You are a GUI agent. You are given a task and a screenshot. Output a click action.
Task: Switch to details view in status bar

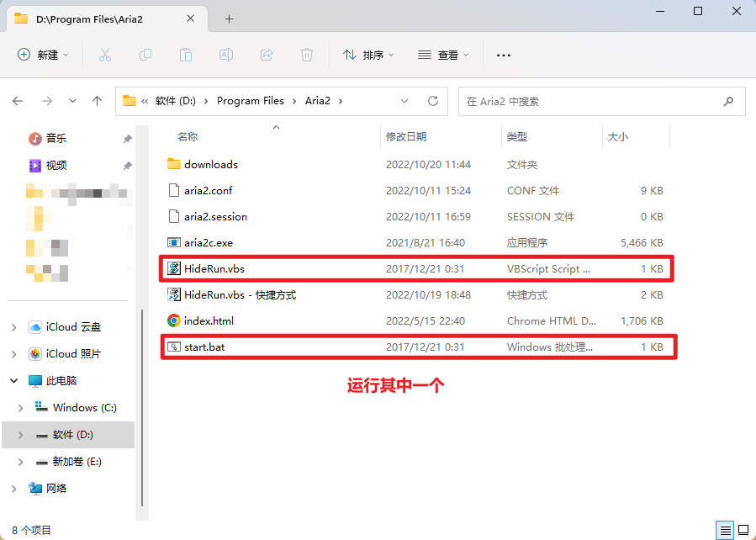click(x=725, y=530)
